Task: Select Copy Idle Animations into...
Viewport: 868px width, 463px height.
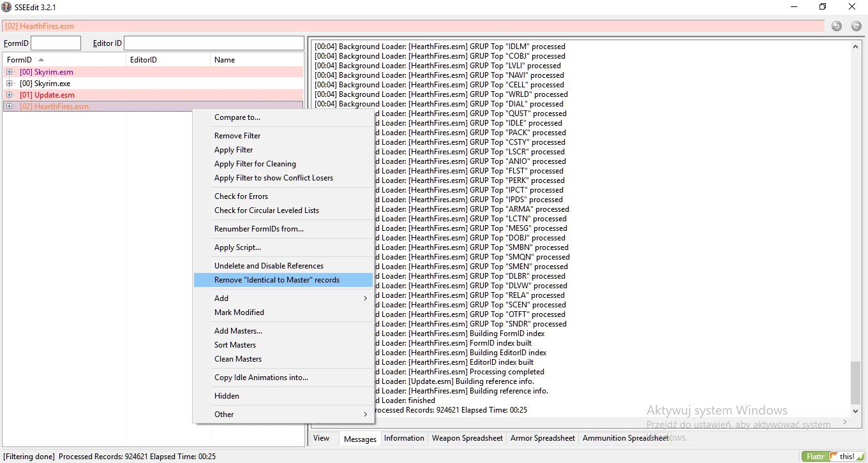Action: coord(283,378)
